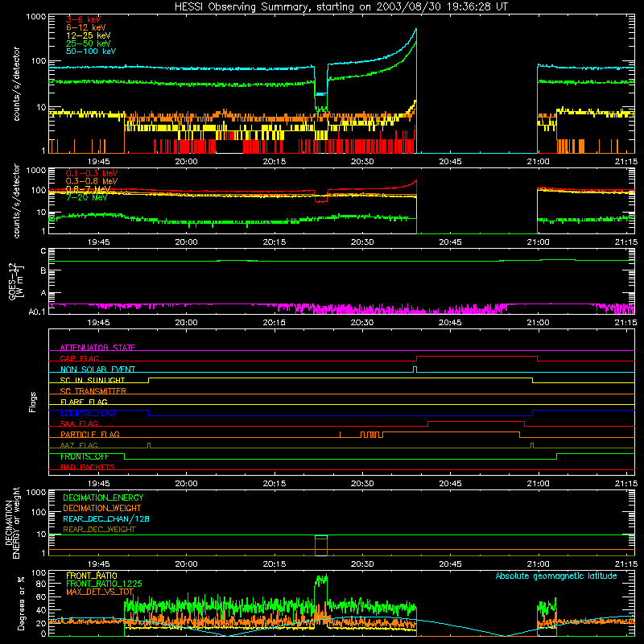This screenshot has width=644, height=644.
Task: Select the ATTENUATOR_STATE flag label
Action: [97, 348]
